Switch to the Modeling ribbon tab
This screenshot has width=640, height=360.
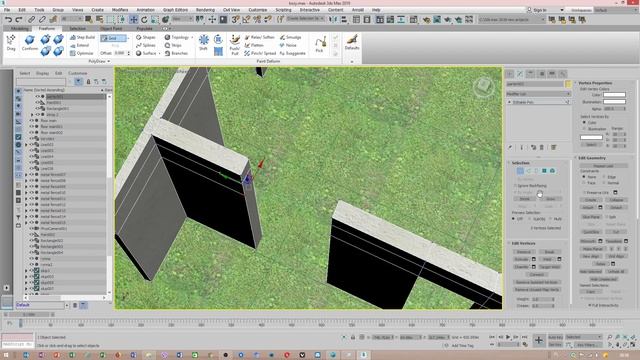tap(19, 29)
